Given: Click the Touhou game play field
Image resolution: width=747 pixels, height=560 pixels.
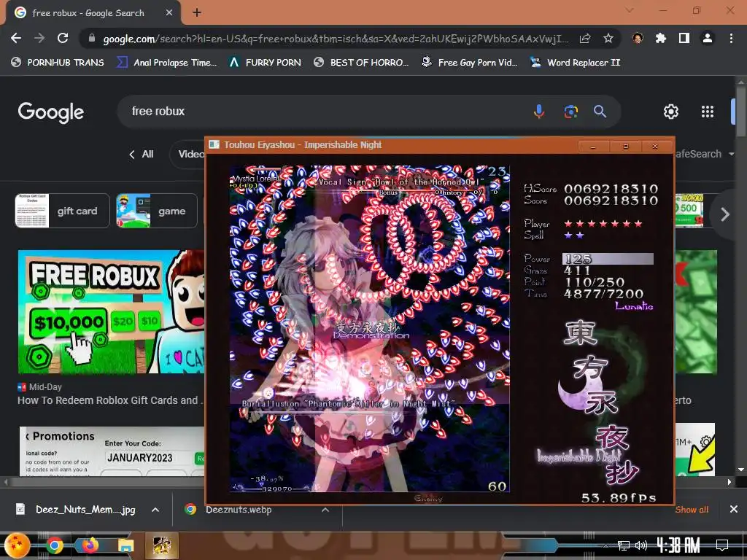Looking at the screenshot, I should tap(370, 329).
